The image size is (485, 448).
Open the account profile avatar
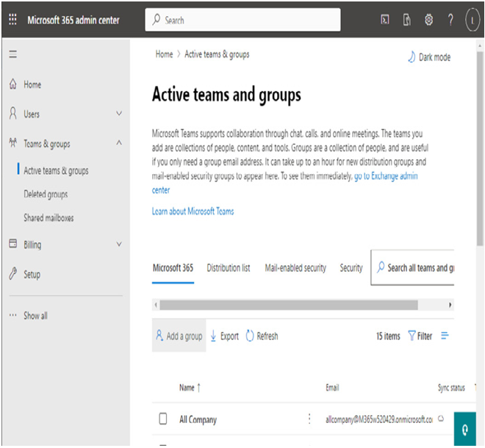(x=472, y=20)
